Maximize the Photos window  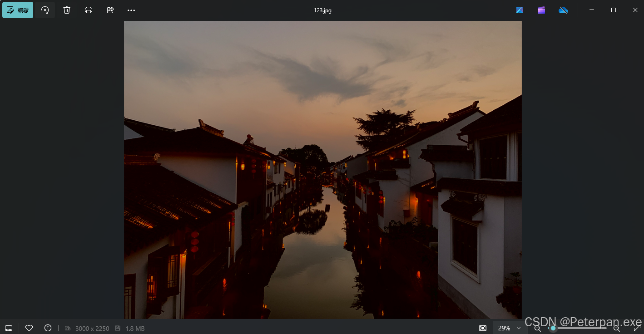pos(614,10)
